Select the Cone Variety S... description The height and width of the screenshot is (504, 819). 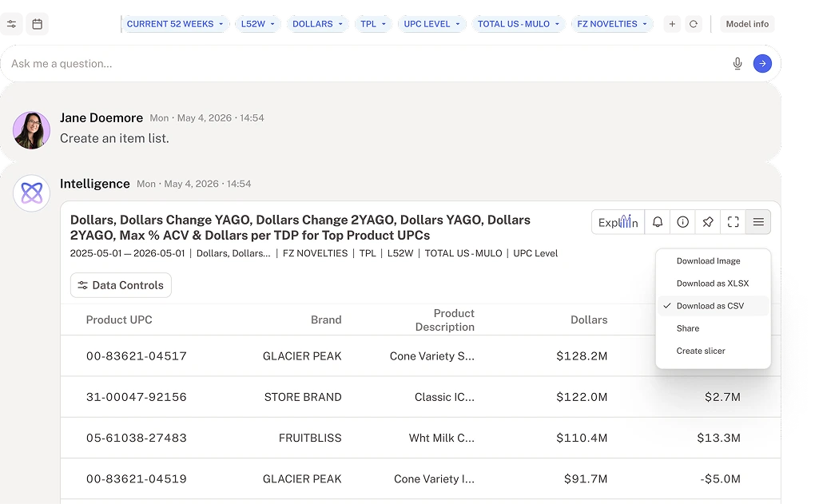pyautogui.click(x=432, y=356)
